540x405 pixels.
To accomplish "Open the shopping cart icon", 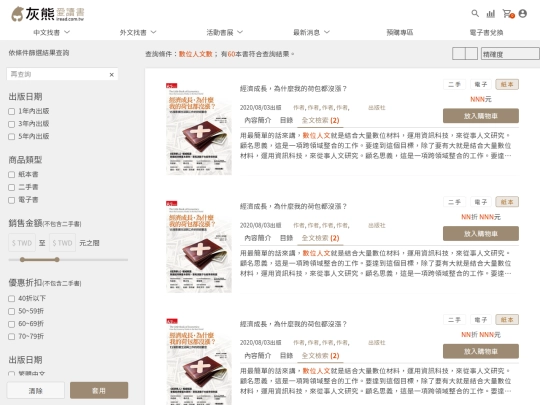I will coord(507,13).
